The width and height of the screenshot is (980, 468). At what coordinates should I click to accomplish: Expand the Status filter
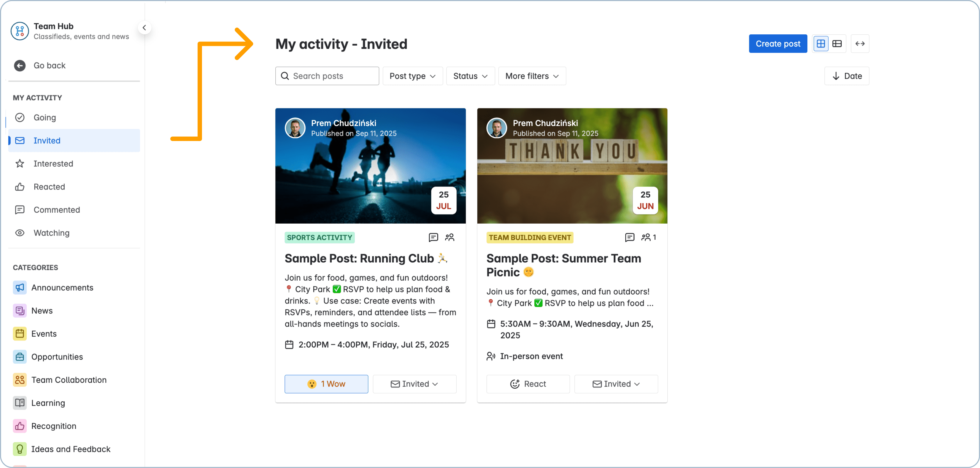click(x=470, y=76)
